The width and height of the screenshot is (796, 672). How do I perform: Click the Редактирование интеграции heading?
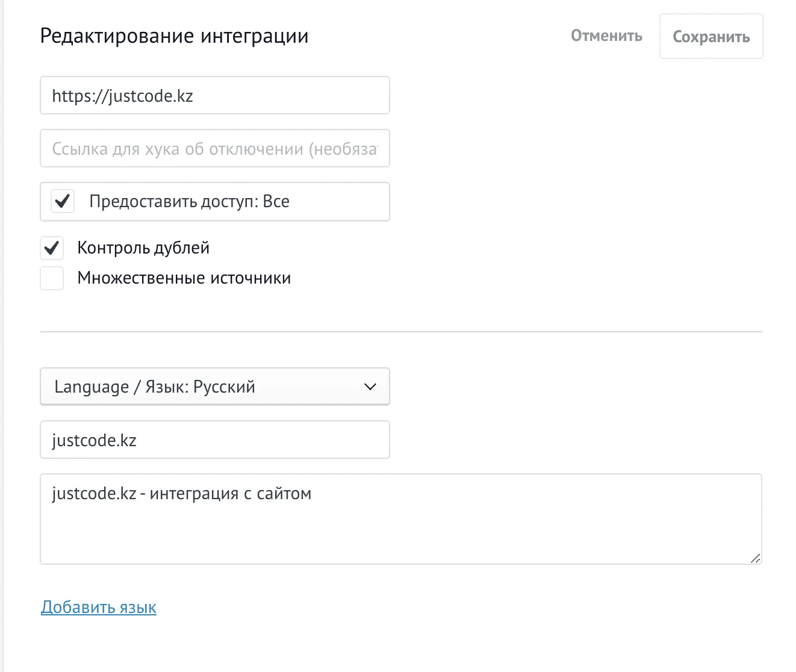174,36
